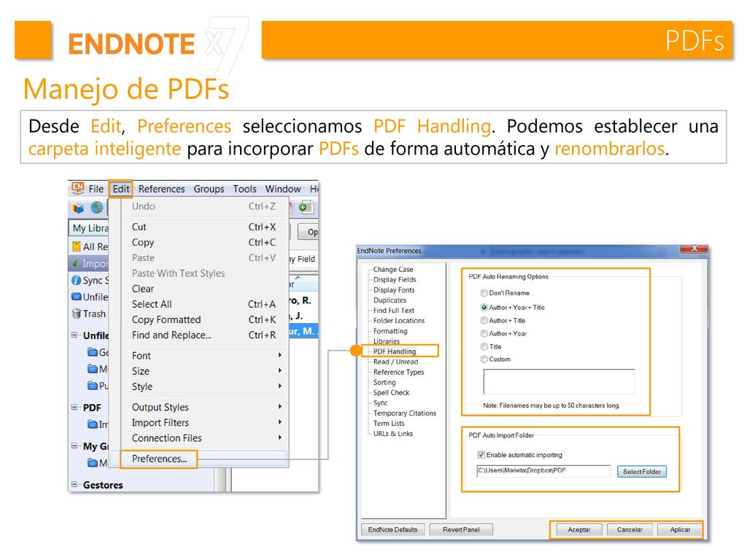Select Don't Rename radio option
This screenshot has width=747, height=560.
[484, 293]
